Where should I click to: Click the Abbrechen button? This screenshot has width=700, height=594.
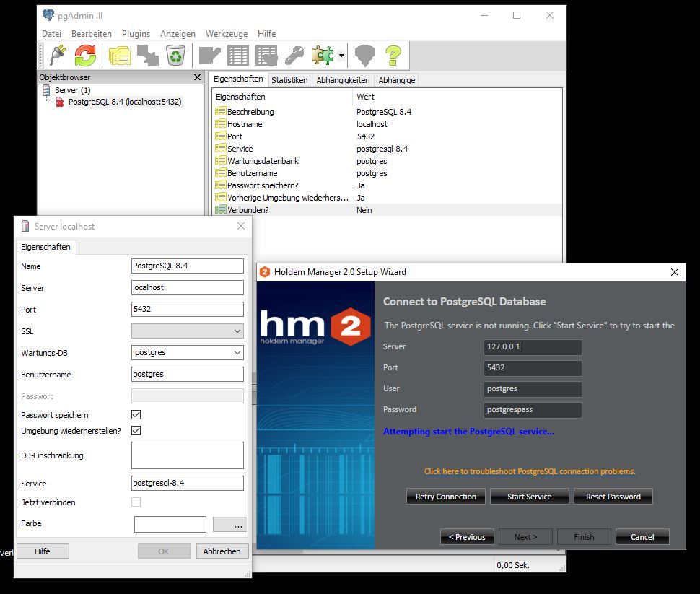pyautogui.click(x=222, y=551)
